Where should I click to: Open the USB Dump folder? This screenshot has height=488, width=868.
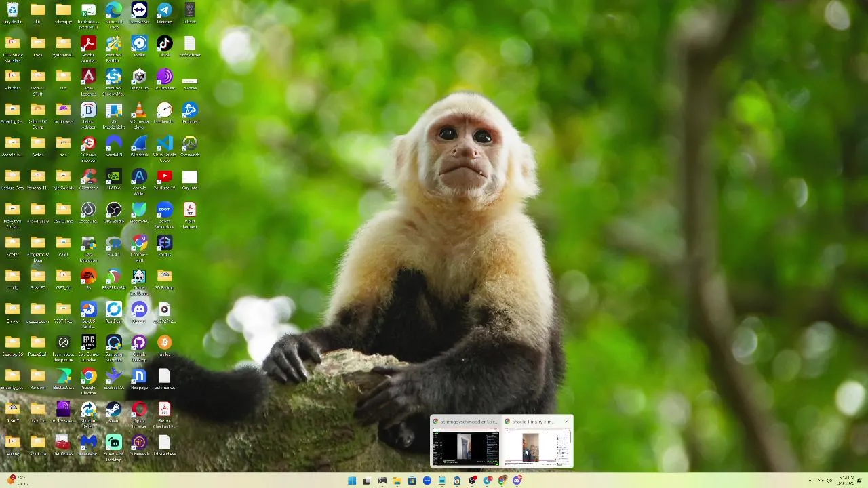click(x=63, y=212)
